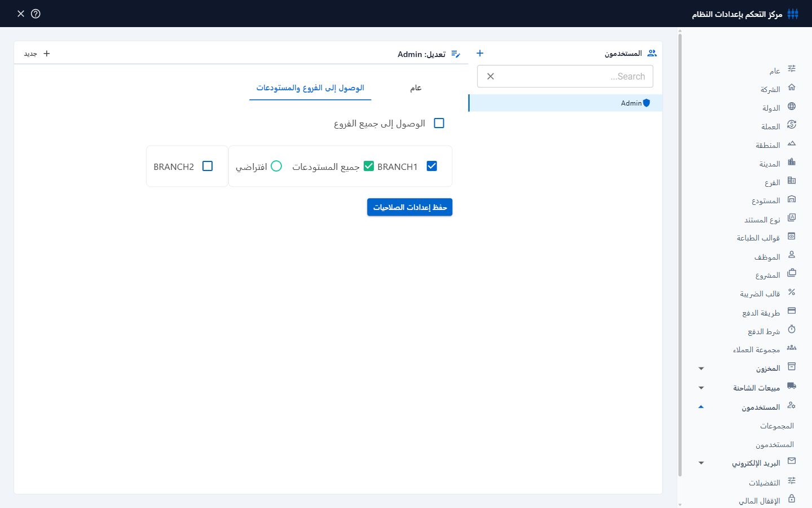
Task: Select the افتراضي default radio button
Action: point(276,166)
